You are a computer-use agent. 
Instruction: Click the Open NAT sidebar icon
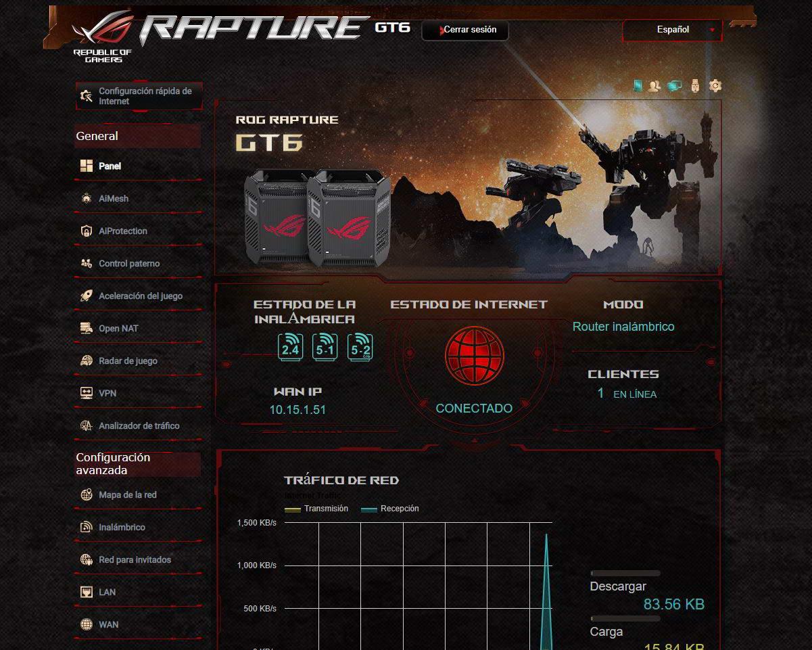(87, 328)
